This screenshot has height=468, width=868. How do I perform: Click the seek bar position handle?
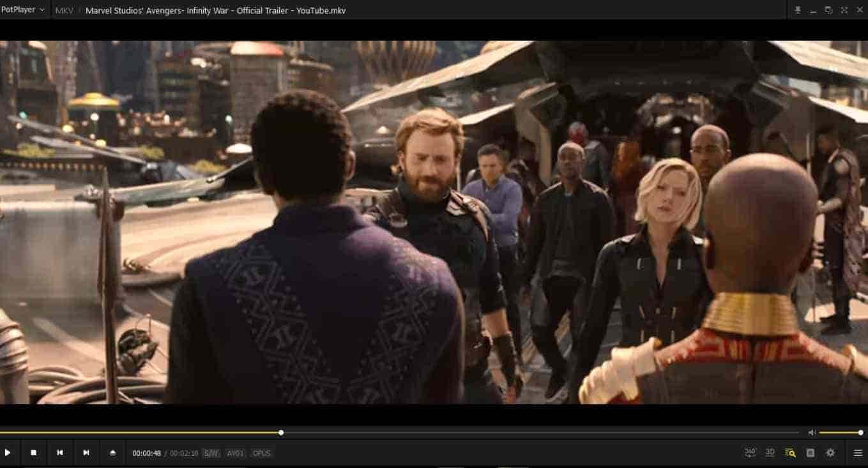tap(281, 432)
